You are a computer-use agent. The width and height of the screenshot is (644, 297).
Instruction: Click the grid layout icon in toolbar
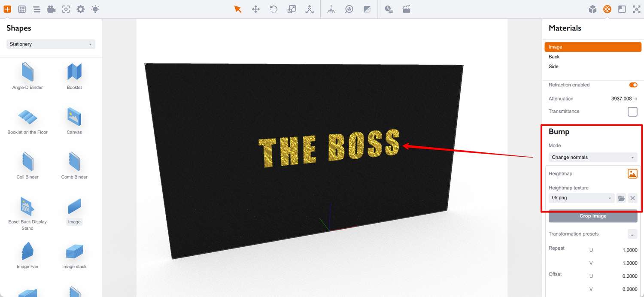(x=22, y=9)
